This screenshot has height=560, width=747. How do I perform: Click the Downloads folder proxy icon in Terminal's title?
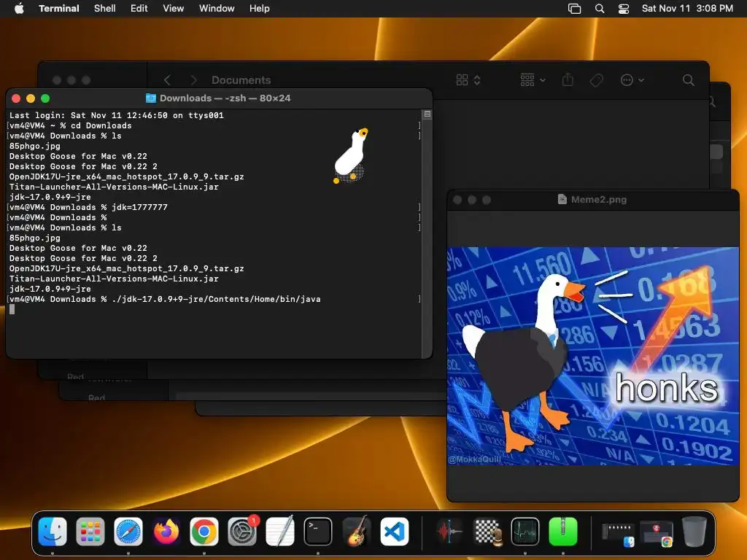[151, 98]
